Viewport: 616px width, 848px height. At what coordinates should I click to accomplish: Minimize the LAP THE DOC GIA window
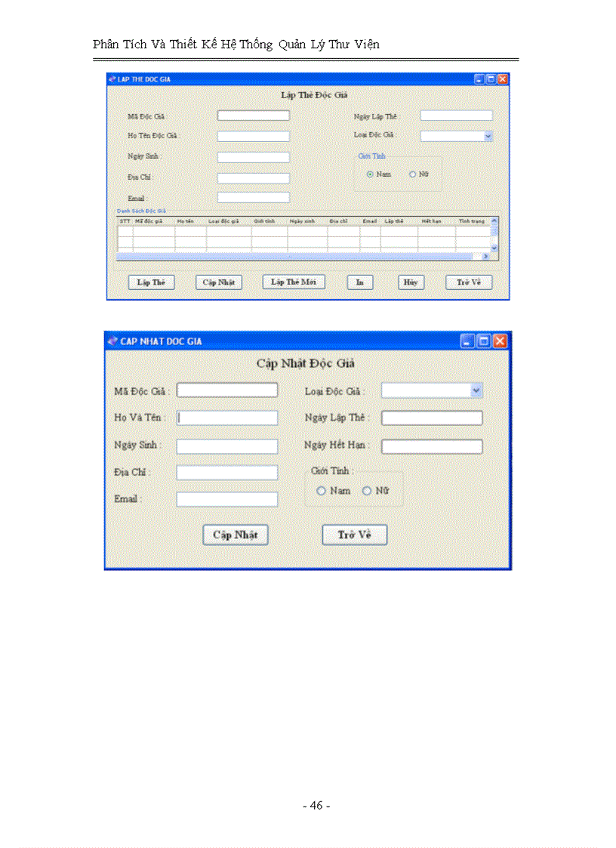click(x=480, y=79)
